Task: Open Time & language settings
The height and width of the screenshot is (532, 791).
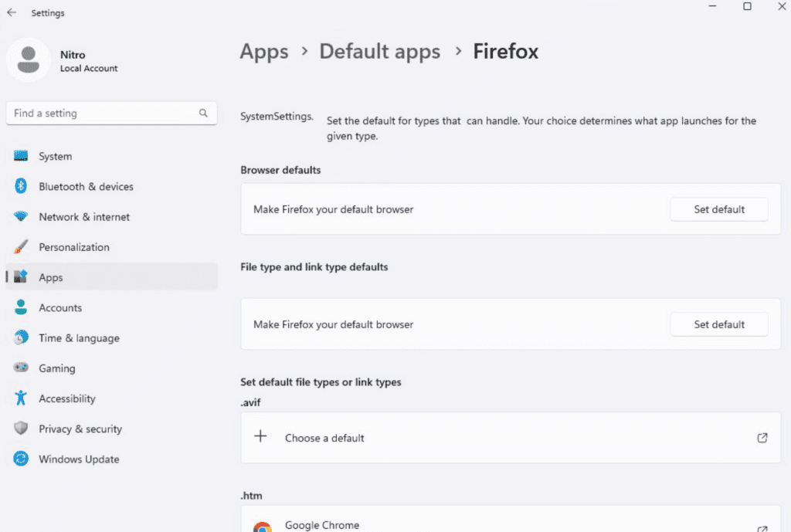Action: coord(111,337)
